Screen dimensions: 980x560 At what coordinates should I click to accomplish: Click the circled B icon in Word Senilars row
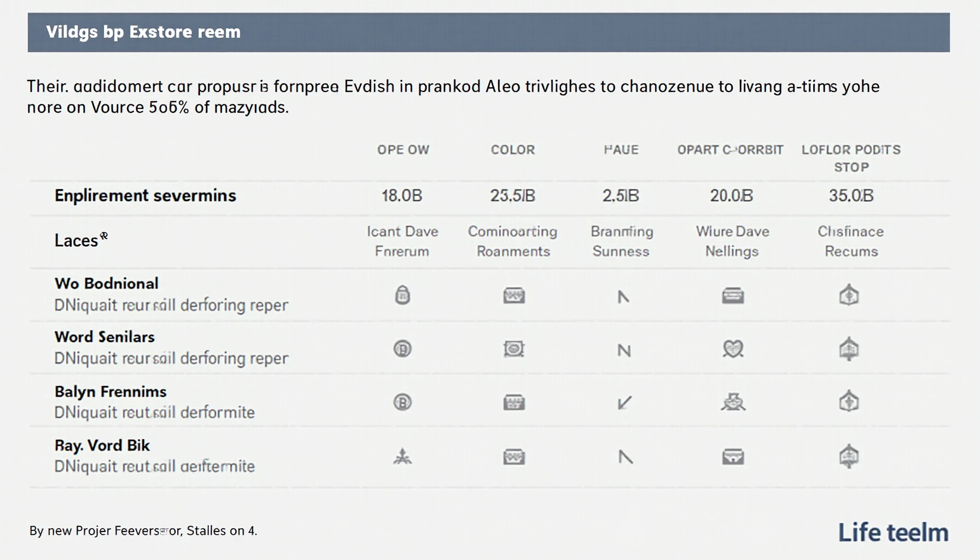point(402,349)
